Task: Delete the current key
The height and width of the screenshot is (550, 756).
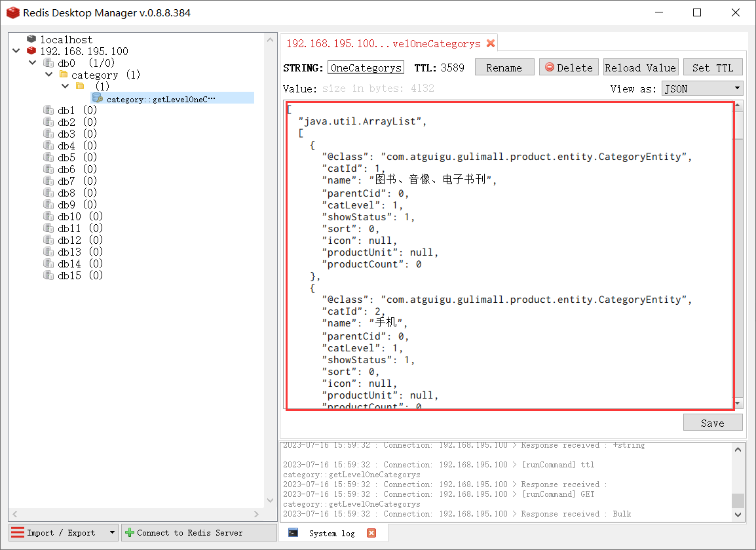Action: tap(569, 68)
